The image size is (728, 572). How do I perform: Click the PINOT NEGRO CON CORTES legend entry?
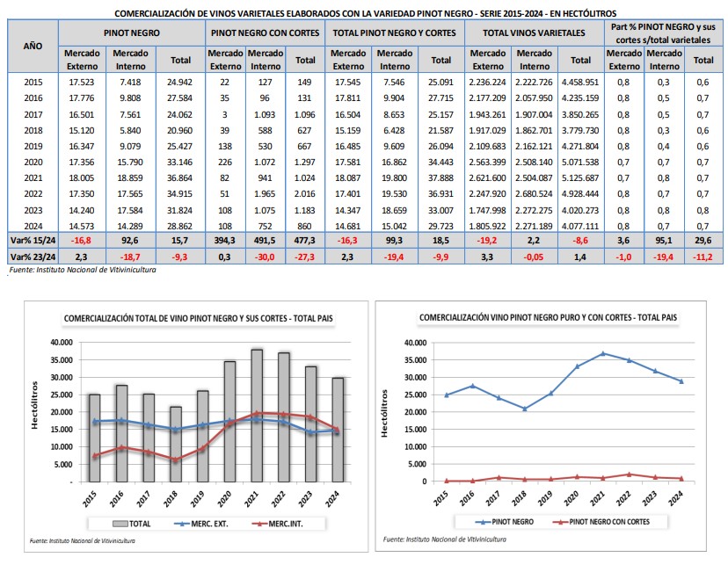[x=601, y=522]
